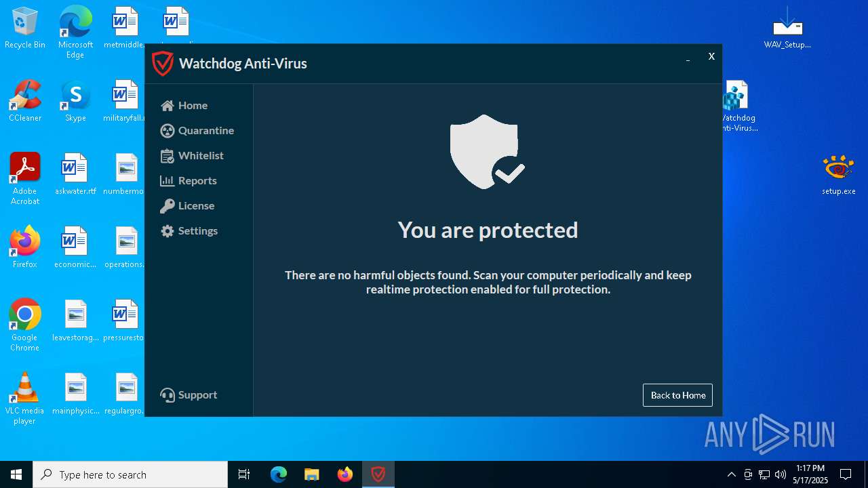Click the Home house icon
Viewport: 868px width, 488px height.
pyautogui.click(x=167, y=106)
